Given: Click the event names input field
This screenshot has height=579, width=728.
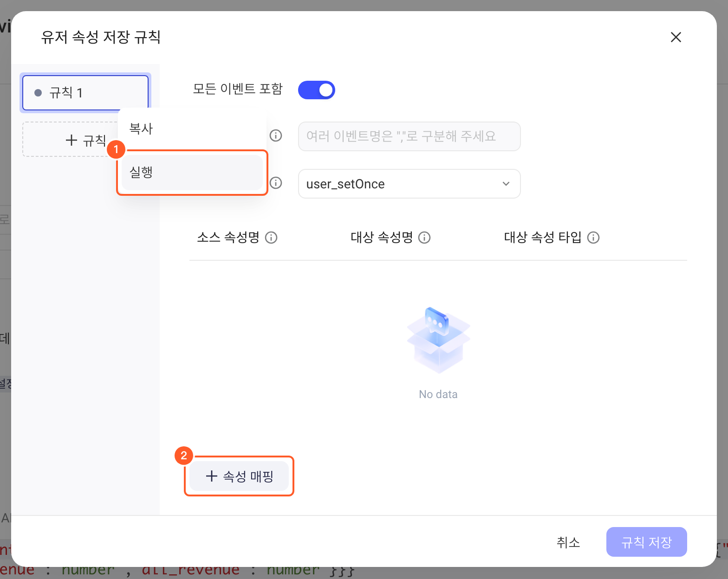Looking at the screenshot, I should (409, 136).
